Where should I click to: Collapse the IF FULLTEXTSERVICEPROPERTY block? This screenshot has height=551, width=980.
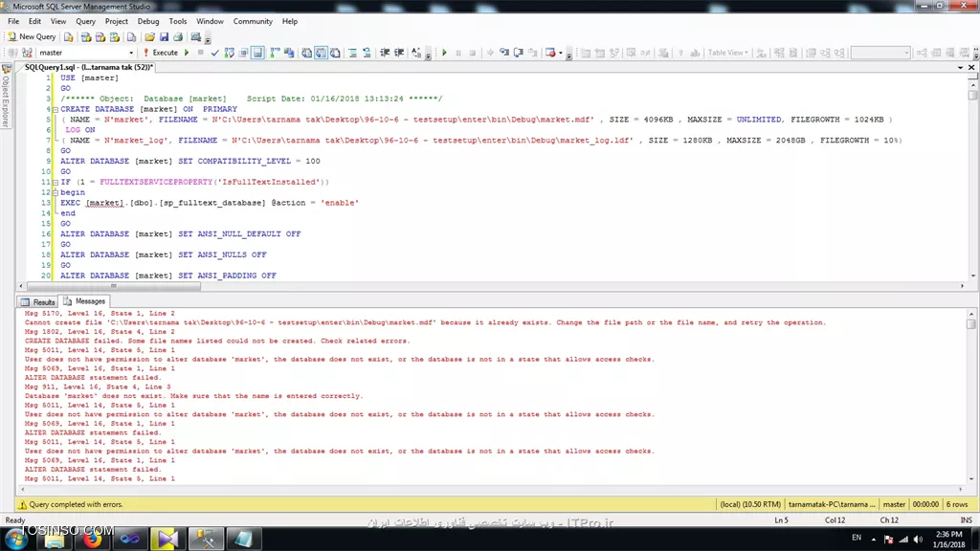pos(55,183)
